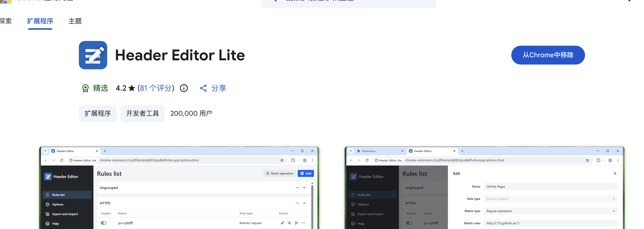Click extensions puzzle icon in left preview toolbar

pos(293,160)
